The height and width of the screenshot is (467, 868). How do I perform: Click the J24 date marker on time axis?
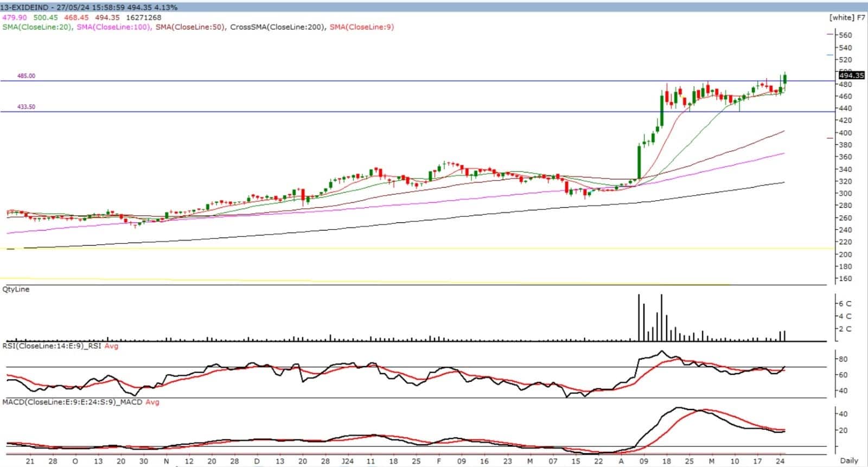[x=348, y=461]
